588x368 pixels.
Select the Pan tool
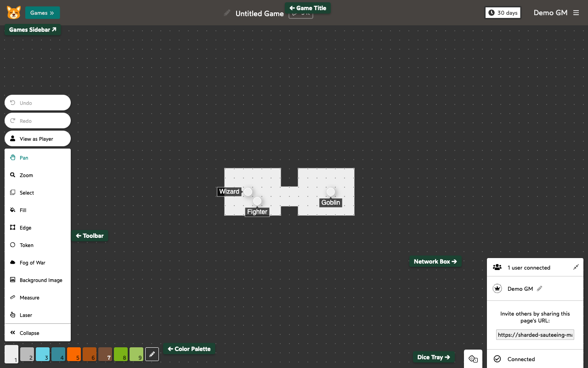24,158
